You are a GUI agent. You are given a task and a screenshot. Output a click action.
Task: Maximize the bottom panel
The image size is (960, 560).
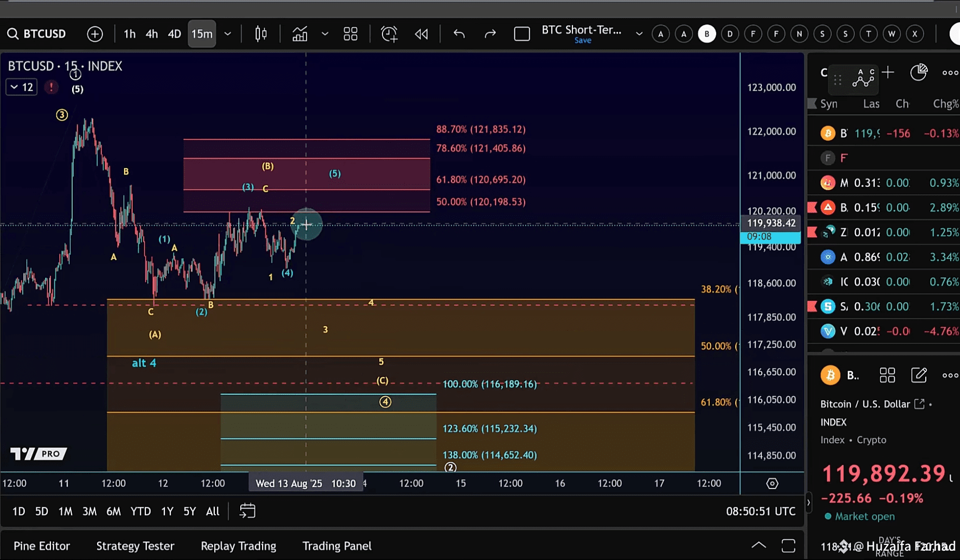[788, 545]
